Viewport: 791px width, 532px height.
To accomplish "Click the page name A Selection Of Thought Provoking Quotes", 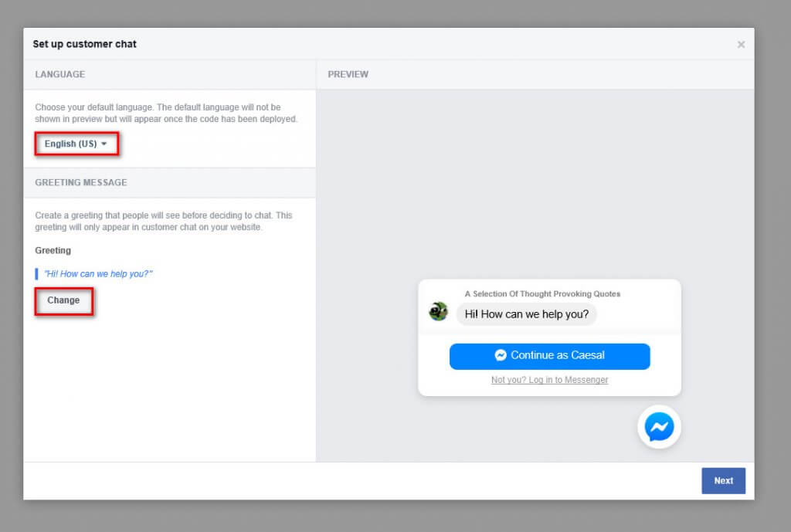I will [542, 293].
